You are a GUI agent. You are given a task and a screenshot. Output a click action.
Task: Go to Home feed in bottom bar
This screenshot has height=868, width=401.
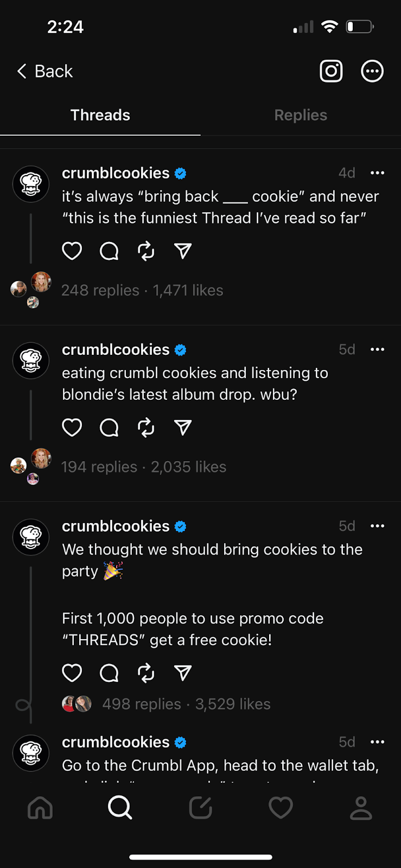[x=40, y=808]
